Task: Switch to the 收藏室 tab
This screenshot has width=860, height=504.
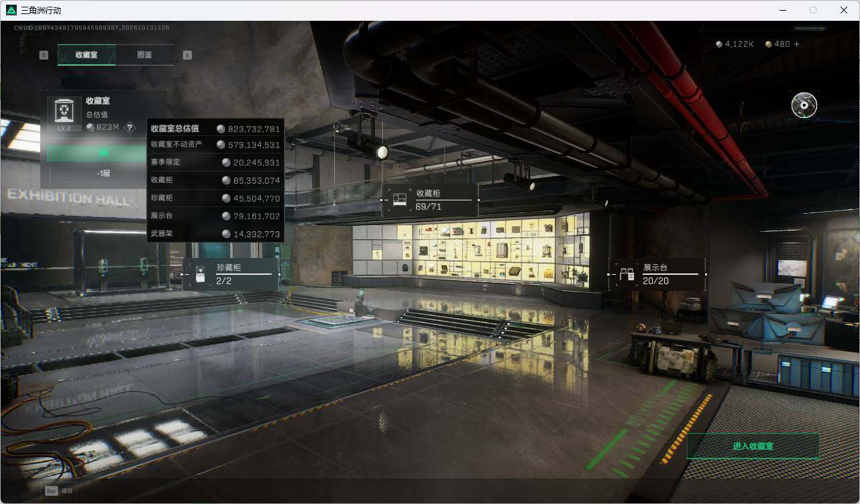Action: click(87, 55)
